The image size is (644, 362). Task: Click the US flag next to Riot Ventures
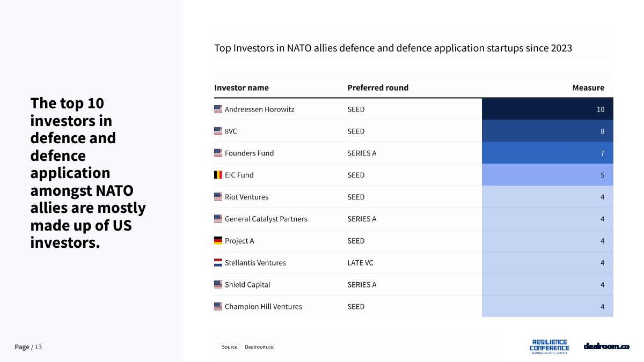coord(218,197)
